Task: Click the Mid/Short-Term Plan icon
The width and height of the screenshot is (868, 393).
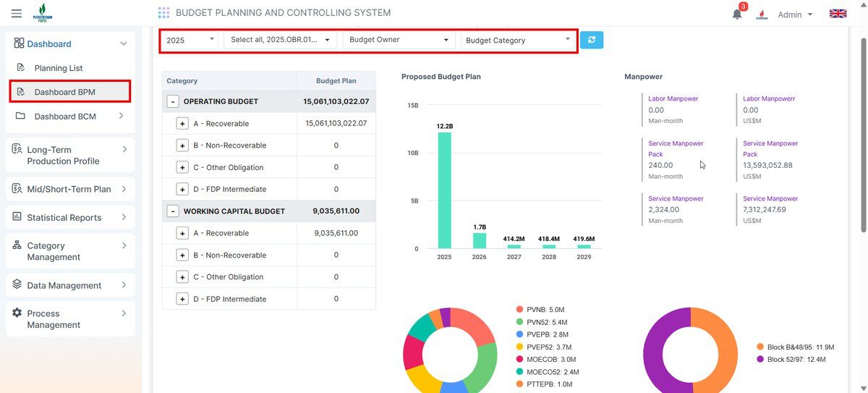Action: 17,189
